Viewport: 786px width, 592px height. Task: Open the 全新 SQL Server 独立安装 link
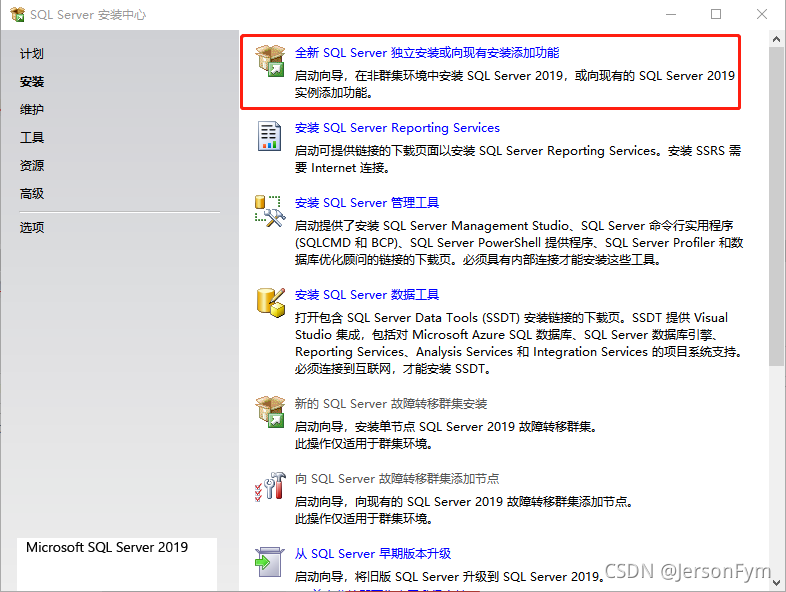pyautogui.click(x=427, y=53)
